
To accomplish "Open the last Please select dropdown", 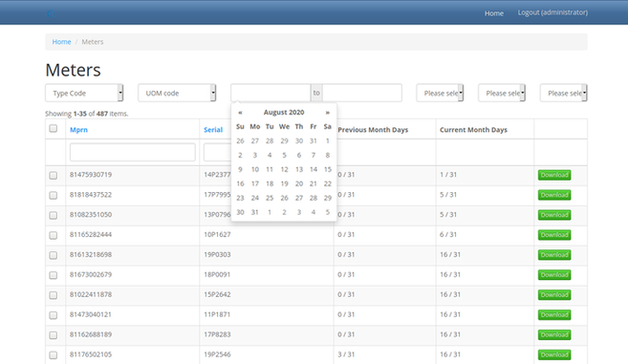I will 564,93.
